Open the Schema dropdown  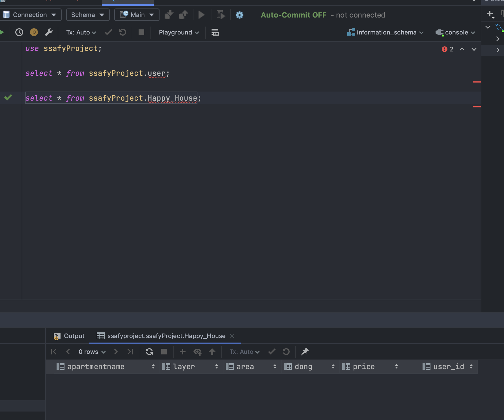click(x=88, y=15)
